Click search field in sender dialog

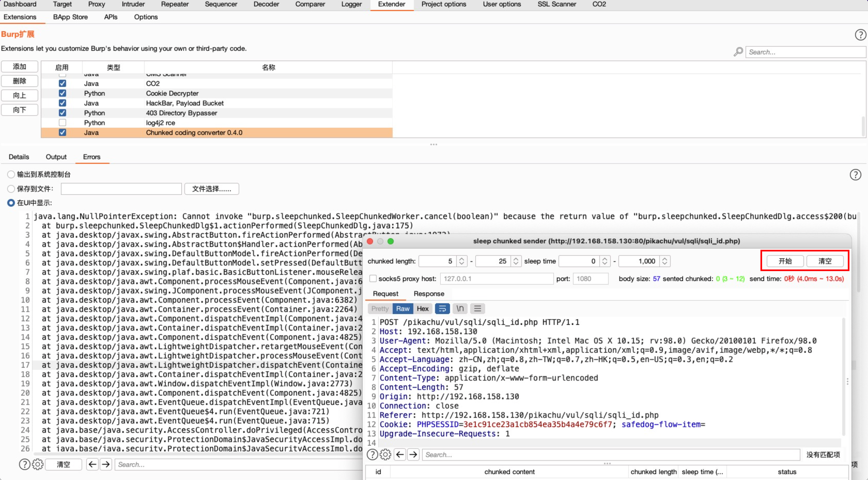(x=611, y=454)
